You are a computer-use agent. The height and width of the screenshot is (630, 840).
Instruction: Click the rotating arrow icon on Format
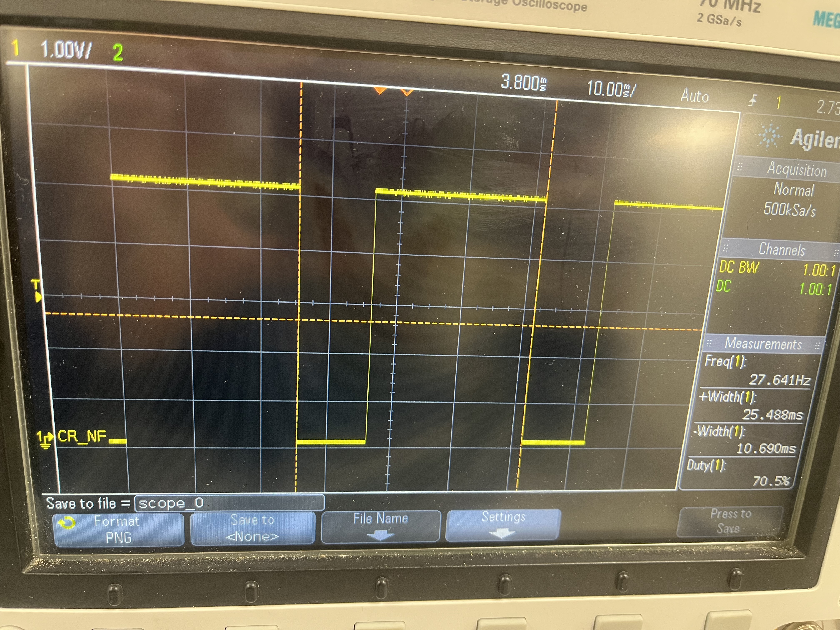coord(67,523)
